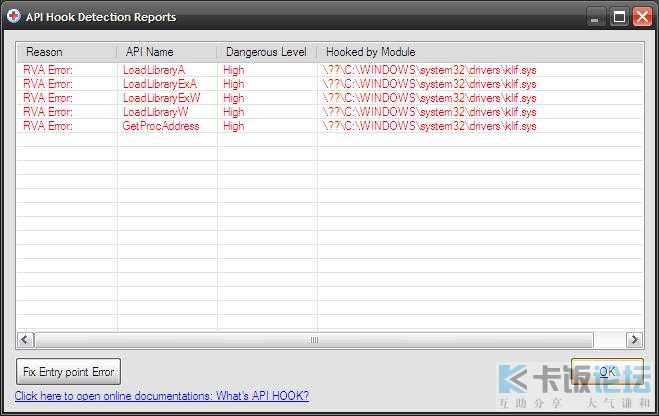Click the red cross app icon in the title bar
This screenshot has width=659, height=416.
(13, 16)
